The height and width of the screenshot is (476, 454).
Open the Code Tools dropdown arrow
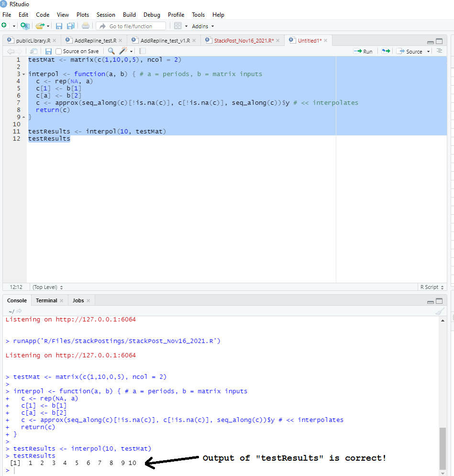132,52
